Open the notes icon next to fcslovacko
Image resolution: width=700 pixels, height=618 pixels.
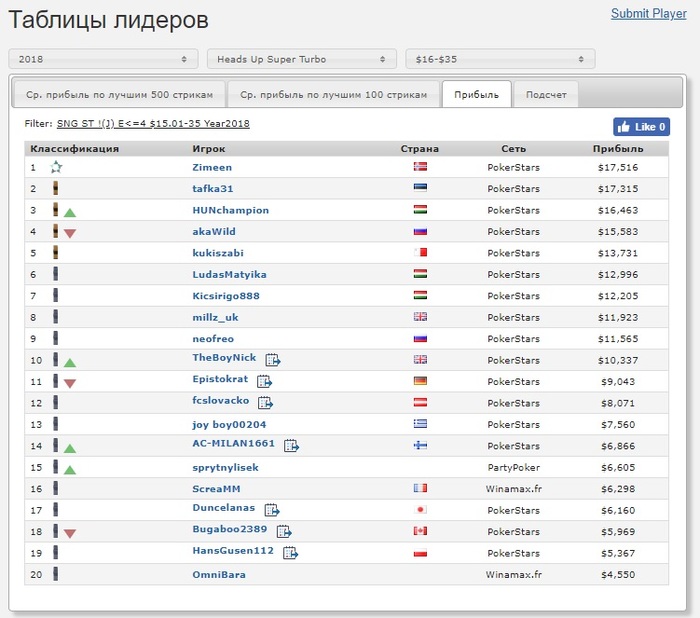265,402
